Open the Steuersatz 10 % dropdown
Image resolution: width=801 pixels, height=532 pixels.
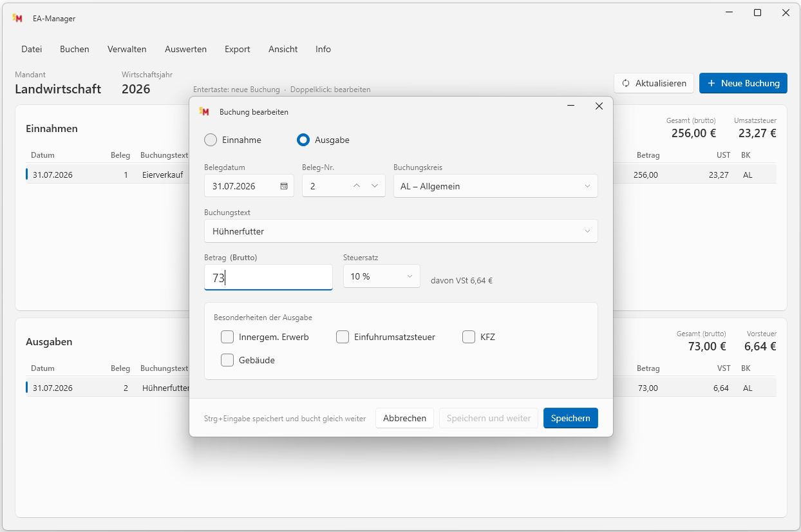point(382,276)
